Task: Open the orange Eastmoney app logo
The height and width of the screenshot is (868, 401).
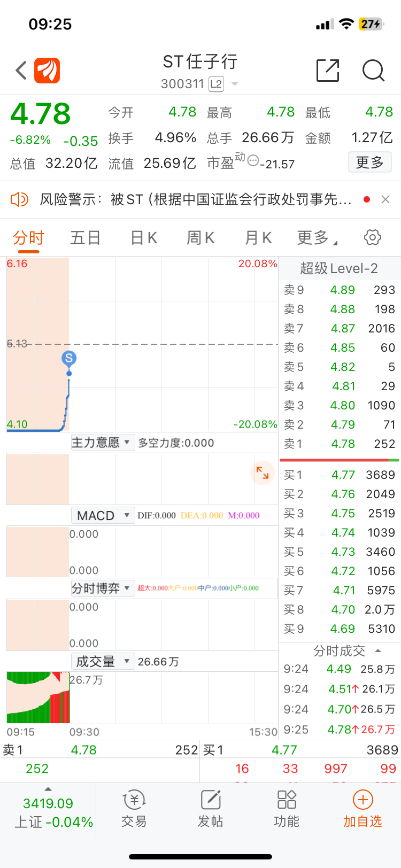Action: [47, 71]
